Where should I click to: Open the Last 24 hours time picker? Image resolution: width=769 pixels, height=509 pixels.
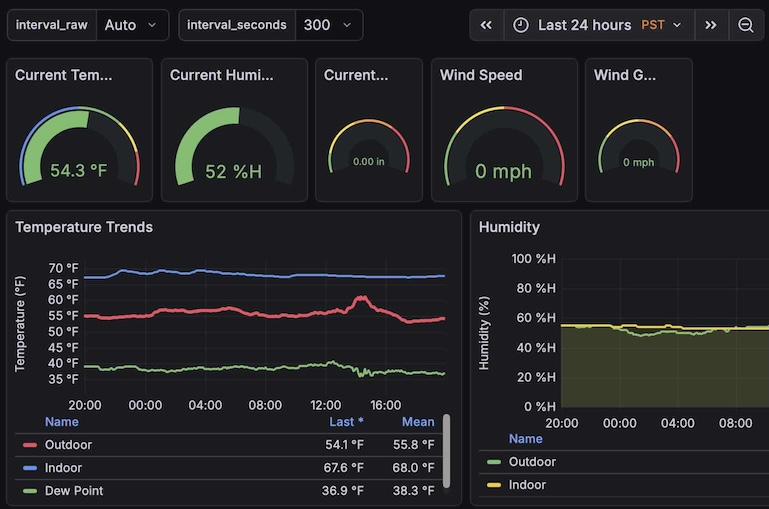[599, 25]
